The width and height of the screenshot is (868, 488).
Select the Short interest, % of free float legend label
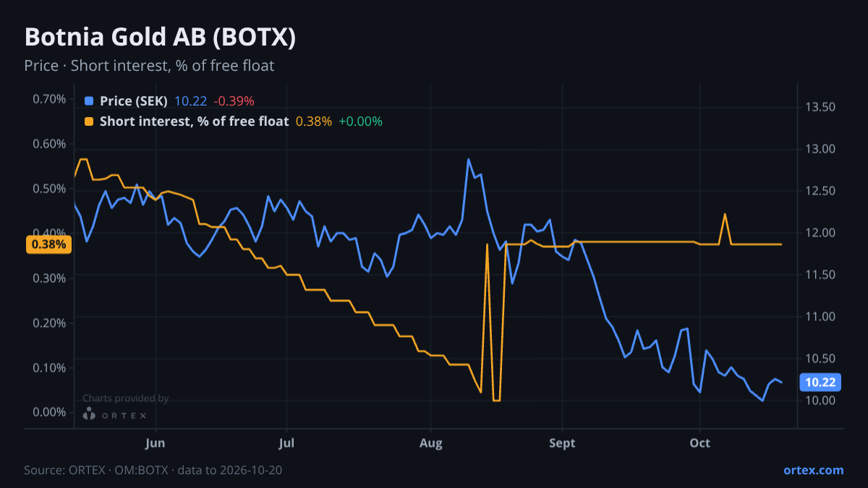pos(195,121)
